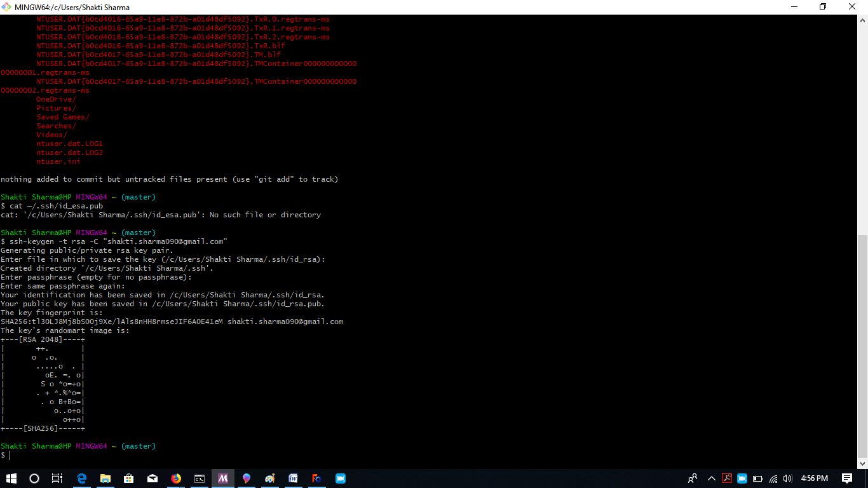Screen dimensions: 868x488
Task: Switch to Command Prompt in the taskbar
Action: (x=200, y=478)
